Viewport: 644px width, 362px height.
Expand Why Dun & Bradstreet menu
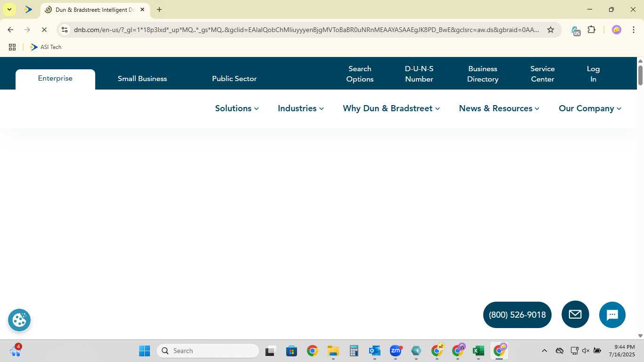(x=391, y=108)
